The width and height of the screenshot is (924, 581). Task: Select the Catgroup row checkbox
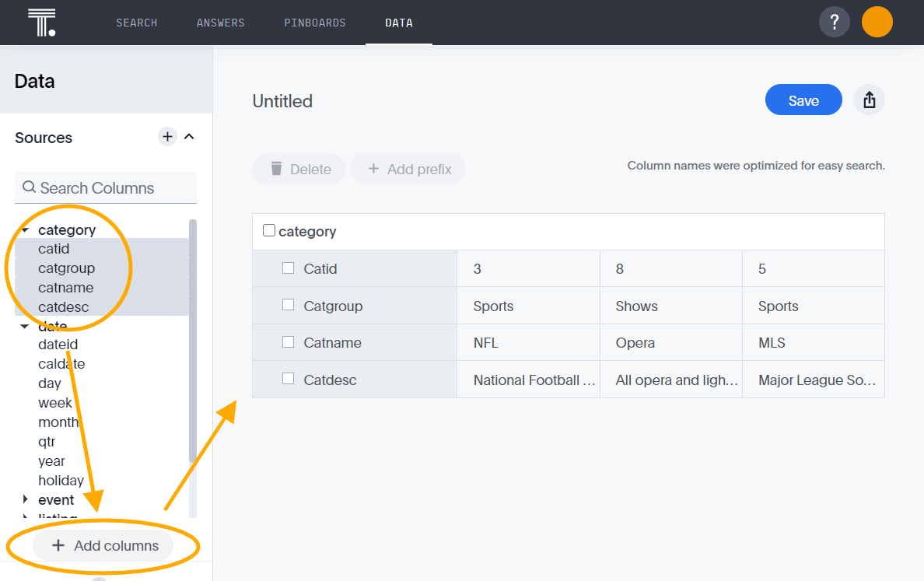pos(289,305)
